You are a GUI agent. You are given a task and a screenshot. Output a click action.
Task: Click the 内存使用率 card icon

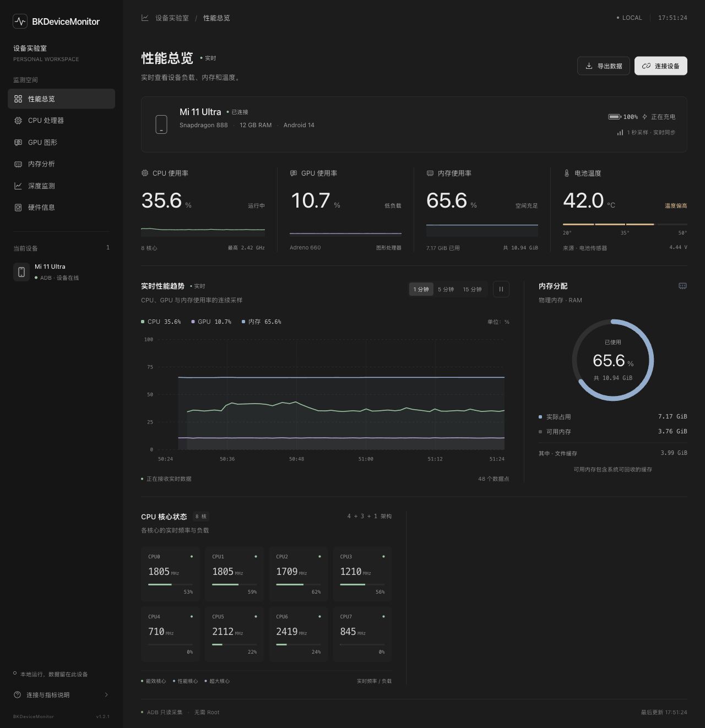click(x=430, y=173)
